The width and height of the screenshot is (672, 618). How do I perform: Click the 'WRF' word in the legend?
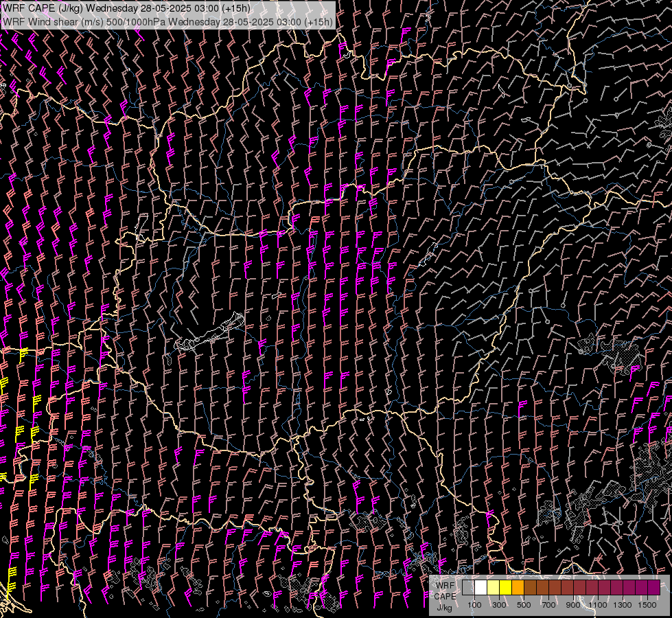pos(445,586)
